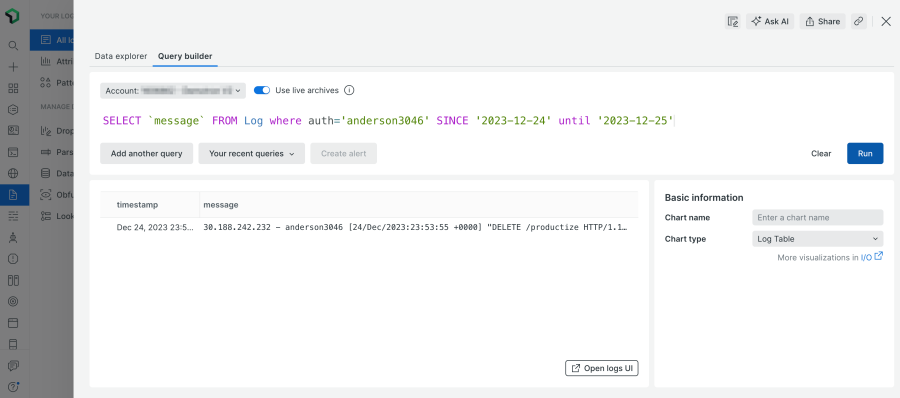Click the target circle sidebar icon

click(x=13, y=302)
